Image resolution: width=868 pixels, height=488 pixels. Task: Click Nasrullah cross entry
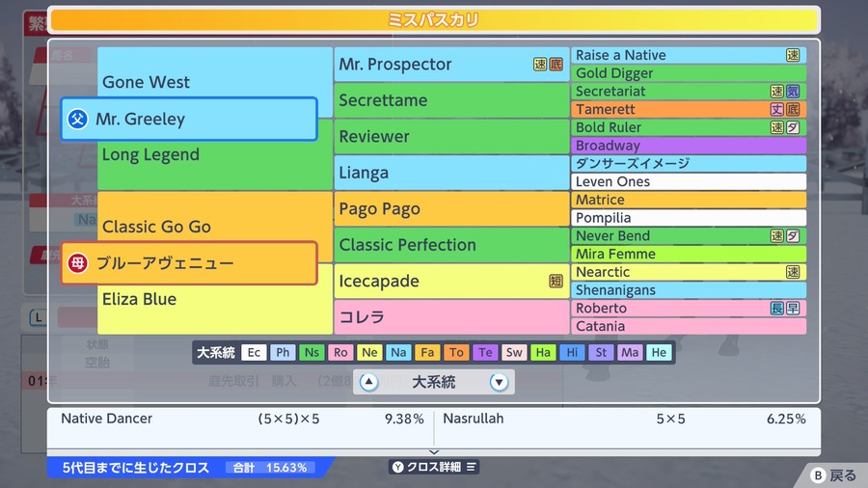tap(624, 419)
